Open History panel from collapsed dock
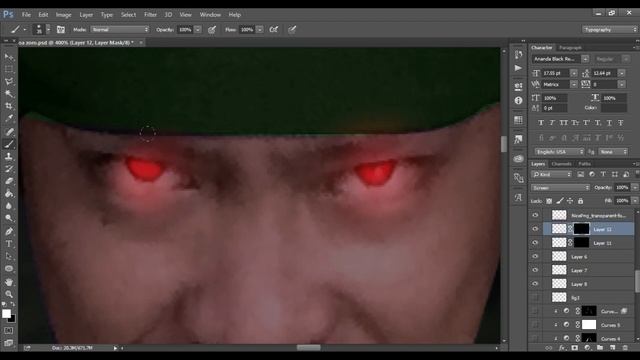This screenshot has height=360, width=640. coord(518,55)
